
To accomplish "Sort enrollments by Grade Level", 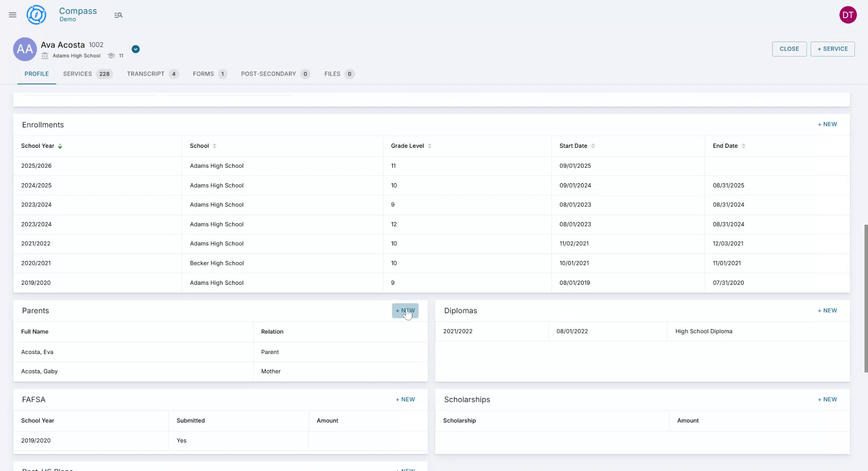I will [429, 146].
